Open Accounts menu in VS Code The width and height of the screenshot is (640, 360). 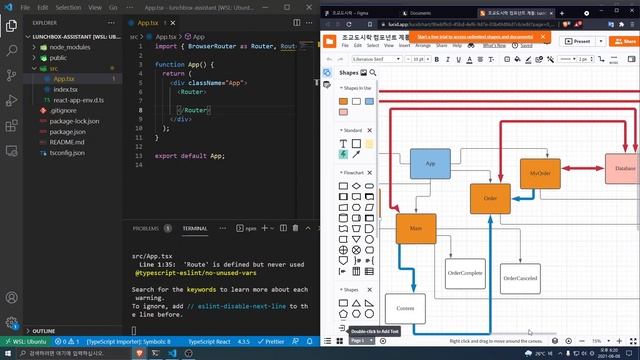tap(11, 298)
